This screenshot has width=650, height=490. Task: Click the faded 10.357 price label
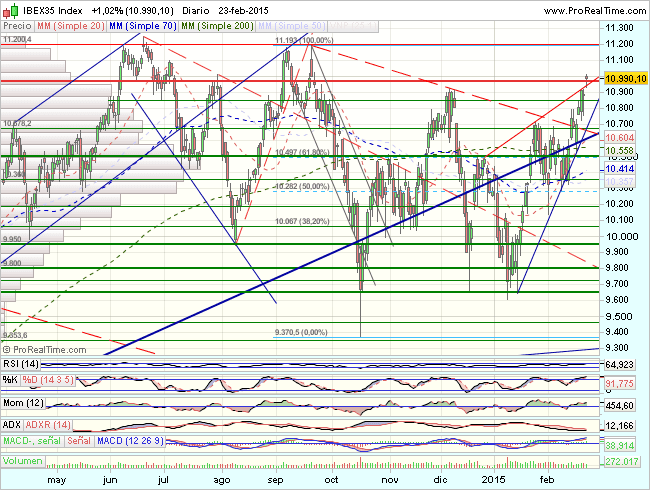tap(620, 181)
